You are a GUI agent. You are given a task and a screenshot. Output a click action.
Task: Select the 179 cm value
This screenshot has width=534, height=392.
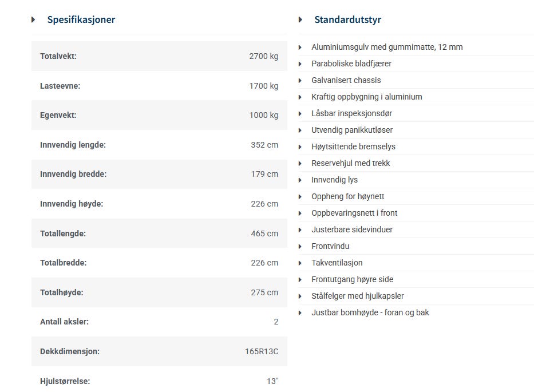point(264,174)
